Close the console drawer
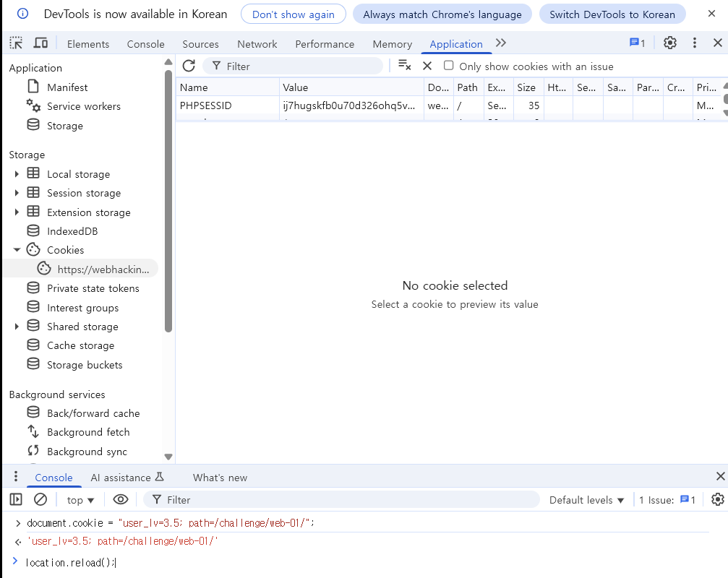 (x=720, y=476)
